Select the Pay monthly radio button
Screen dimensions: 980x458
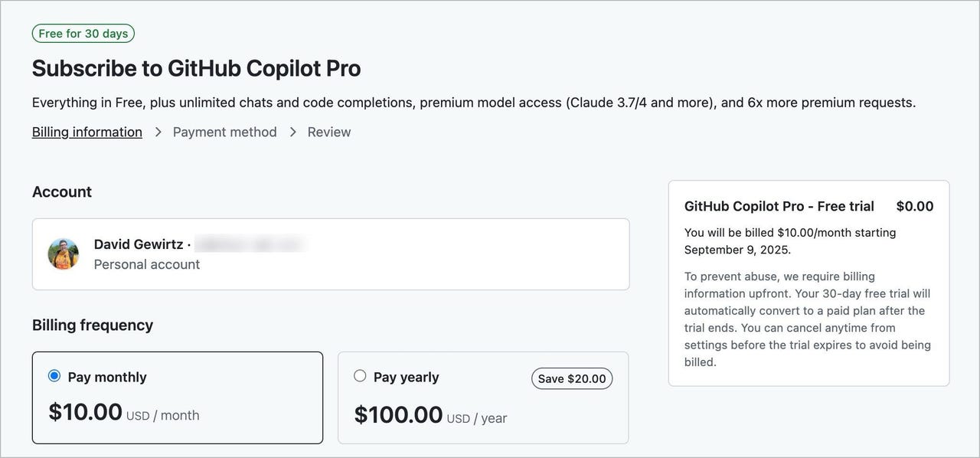pyautogui.click(x=54, y=376)
